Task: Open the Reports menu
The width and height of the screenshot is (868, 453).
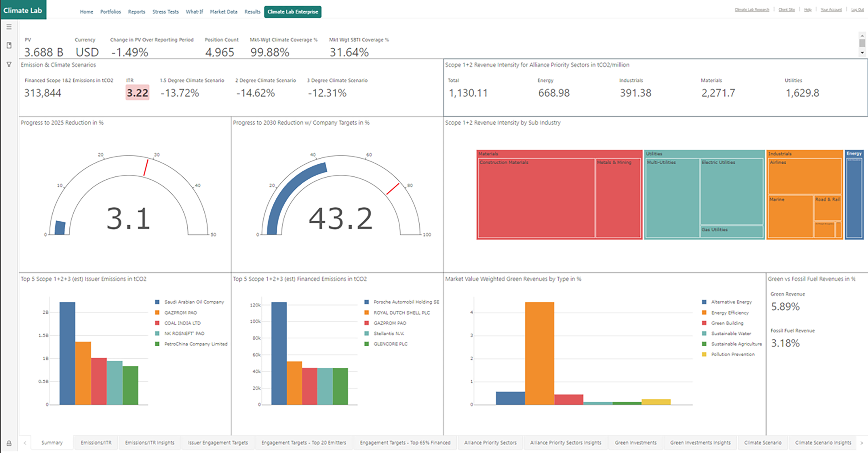Action: [136, 12]
